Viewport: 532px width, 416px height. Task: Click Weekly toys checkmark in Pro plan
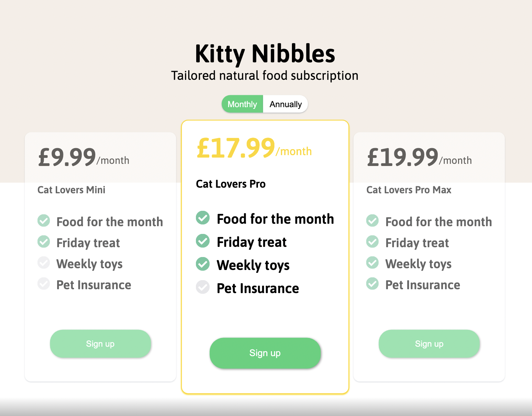coord(203,264)
